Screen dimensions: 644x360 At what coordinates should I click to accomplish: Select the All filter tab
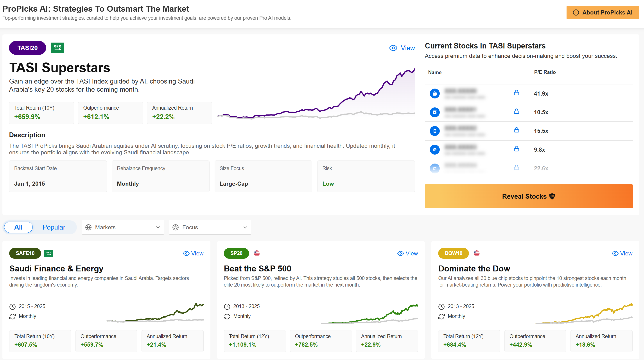(18, 227)
